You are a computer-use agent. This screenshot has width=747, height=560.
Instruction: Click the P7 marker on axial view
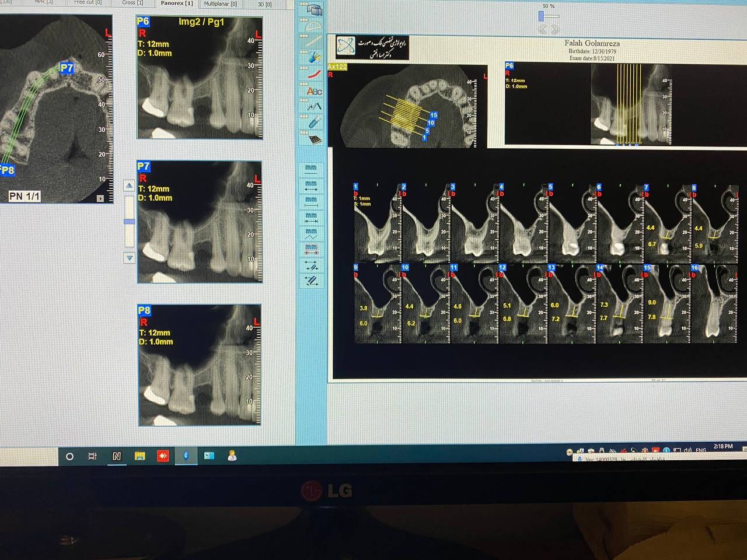67,68
